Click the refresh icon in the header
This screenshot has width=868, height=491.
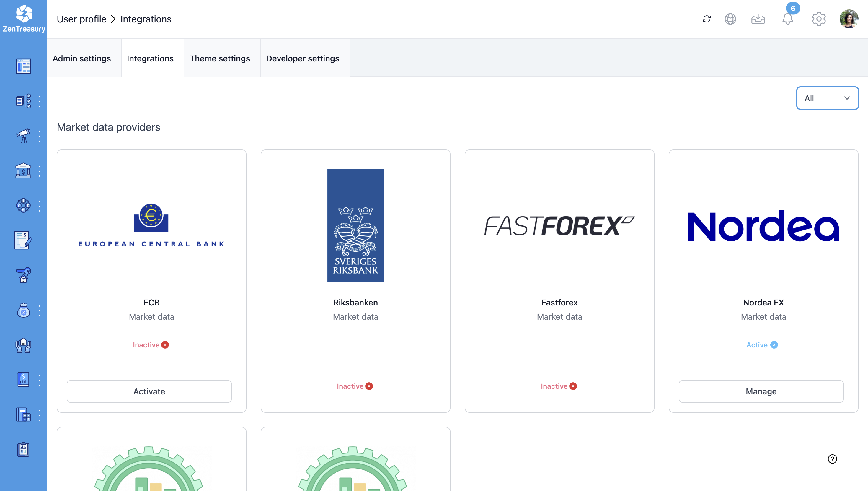(x=707, y=19)
